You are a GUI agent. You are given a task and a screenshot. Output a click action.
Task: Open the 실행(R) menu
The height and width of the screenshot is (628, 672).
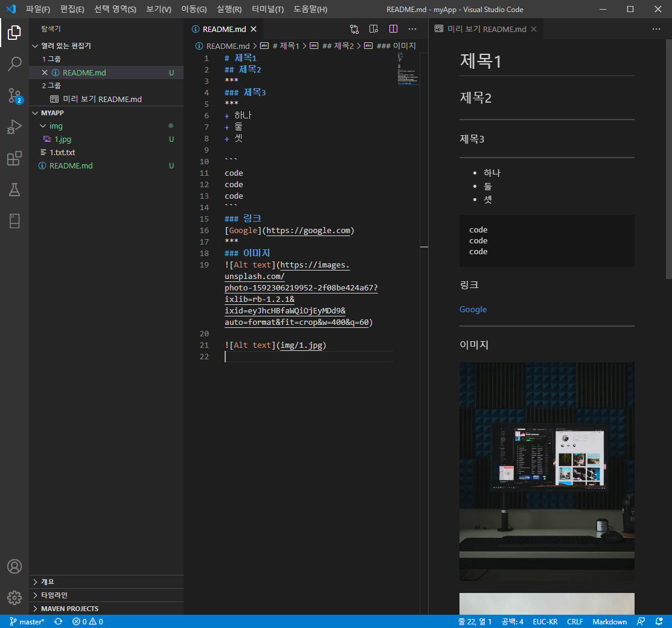229,9
